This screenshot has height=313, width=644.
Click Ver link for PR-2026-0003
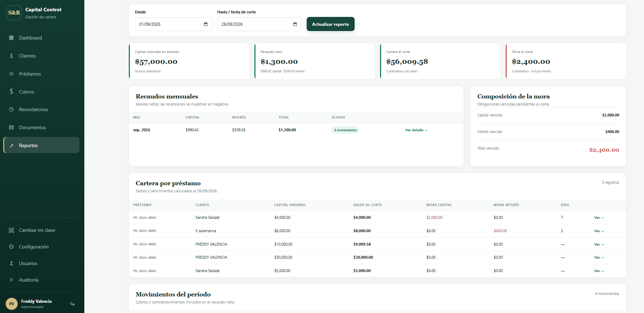coord(599,218)
